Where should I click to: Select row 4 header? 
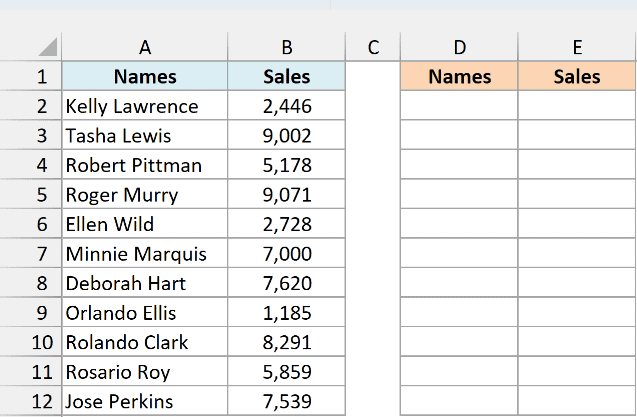[x=31, y=165]
